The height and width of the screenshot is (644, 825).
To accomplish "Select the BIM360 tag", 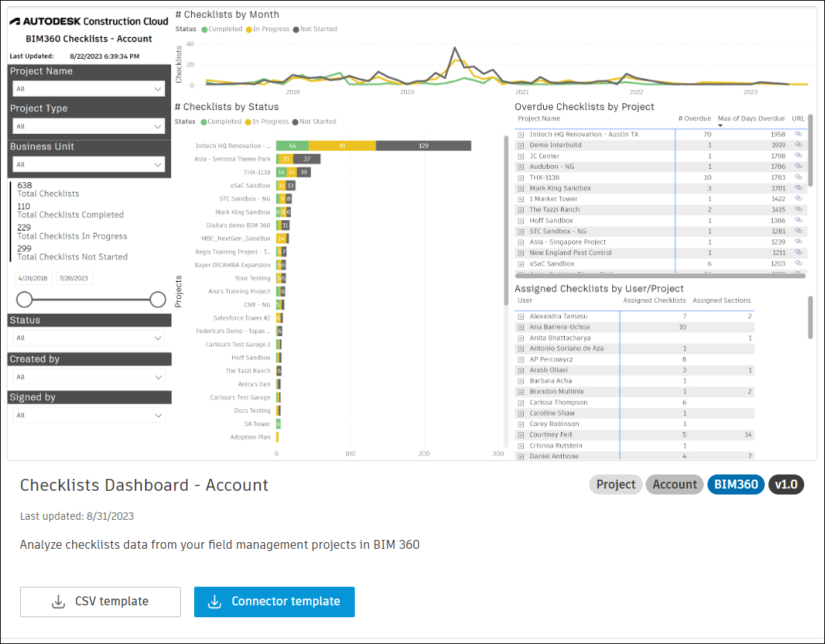I will click(736, 485).
